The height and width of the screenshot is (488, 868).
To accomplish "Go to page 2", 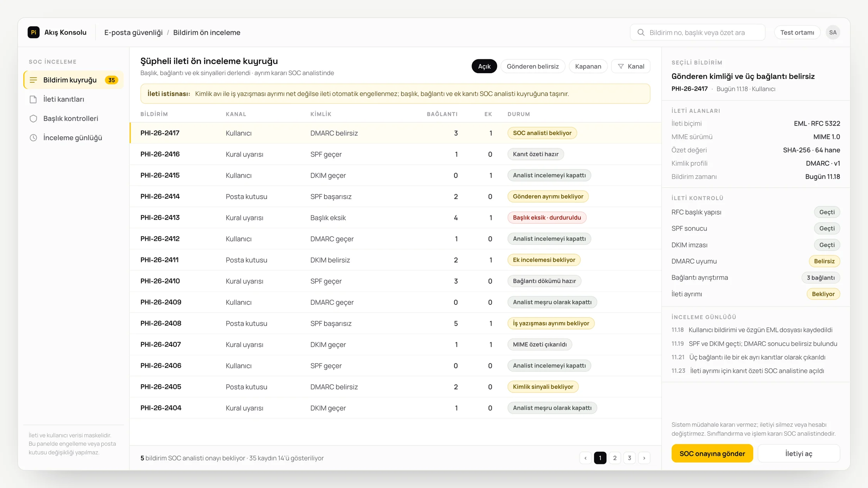I will coord(615,458).
